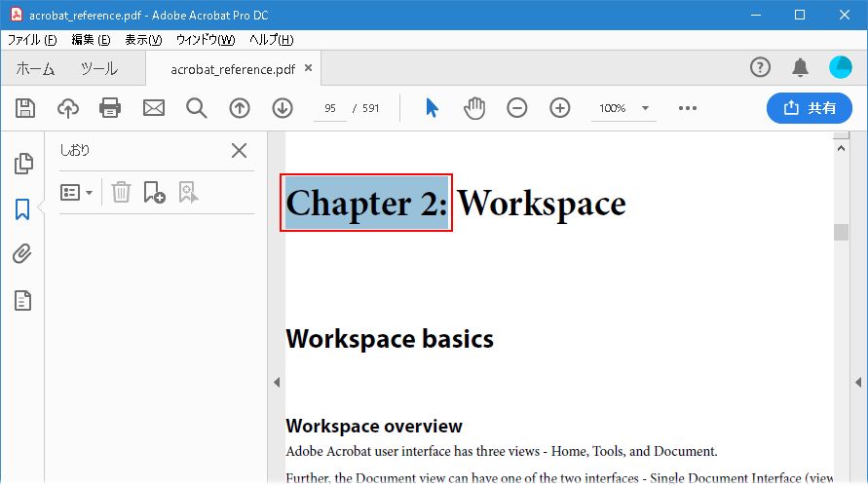Close the しおり bookmarks panel
The image size is (868, 487).
click(239, 150)
